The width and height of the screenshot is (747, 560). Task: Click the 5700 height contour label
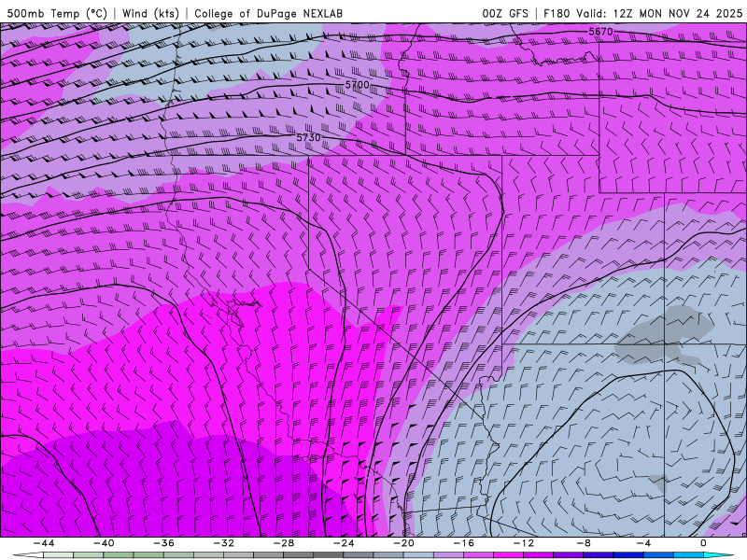click(357, 85)
